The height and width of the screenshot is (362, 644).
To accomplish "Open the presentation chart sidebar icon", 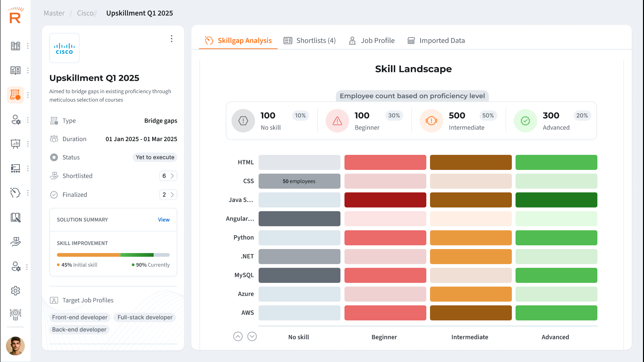I will click(15, 144).
